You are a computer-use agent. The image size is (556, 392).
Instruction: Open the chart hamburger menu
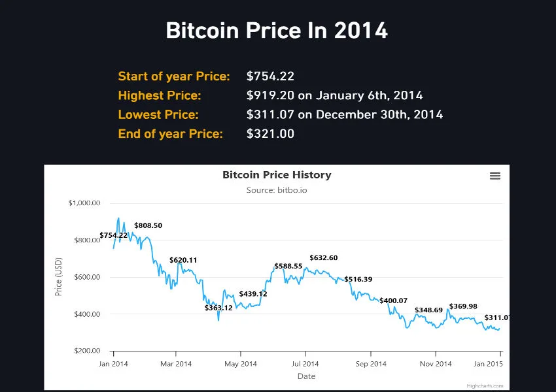click(x=495, y=176)
